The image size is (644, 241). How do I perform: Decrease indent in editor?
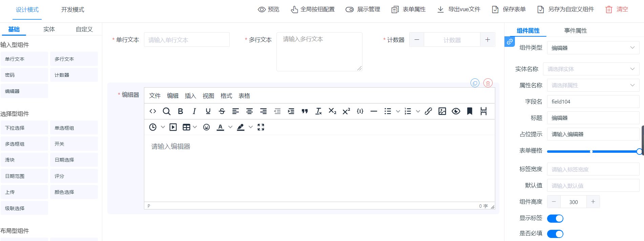pos(277,111)
